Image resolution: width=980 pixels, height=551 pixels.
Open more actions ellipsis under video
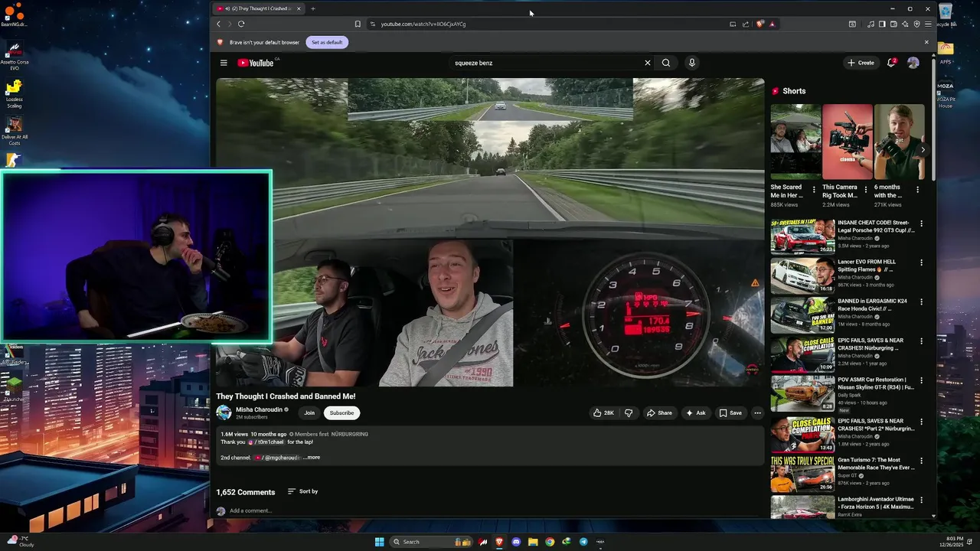point(757,412)
